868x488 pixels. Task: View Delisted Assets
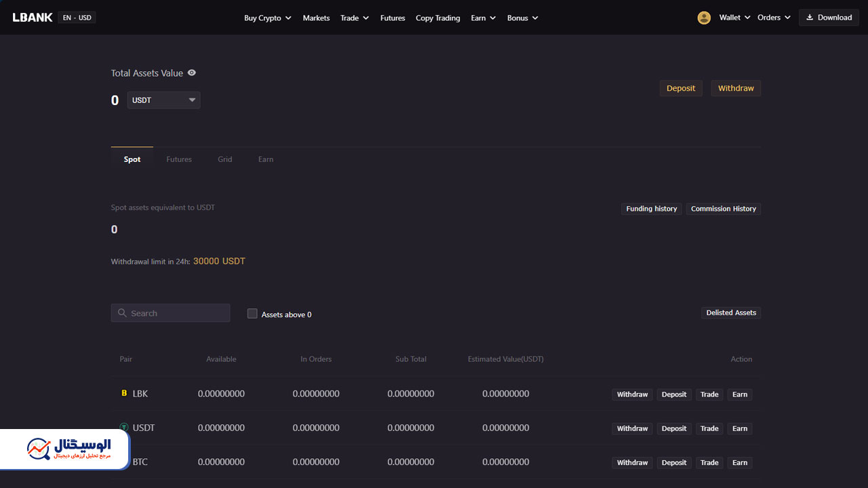(x=731, y=312)
